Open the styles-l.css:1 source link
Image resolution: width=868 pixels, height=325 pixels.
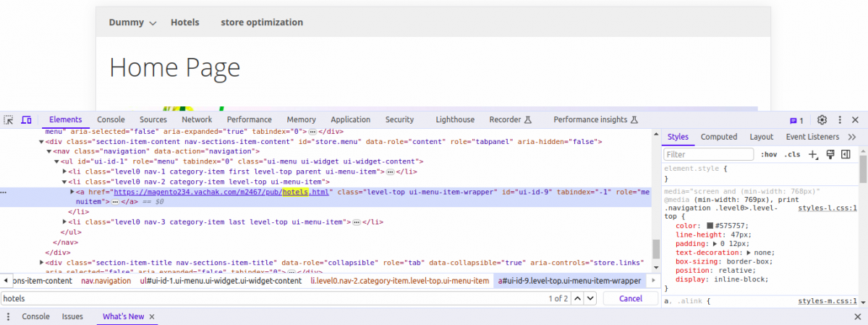pyautogui.click(x=827, y=208)
